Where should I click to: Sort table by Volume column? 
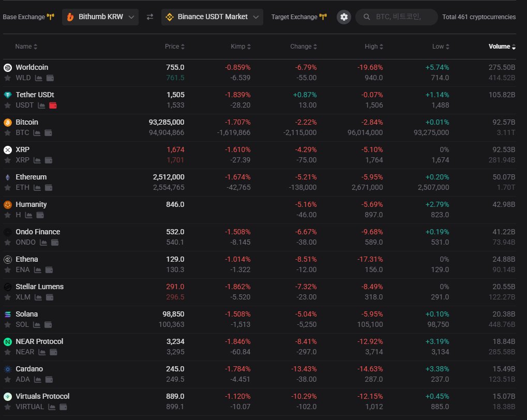coord(502,47)
